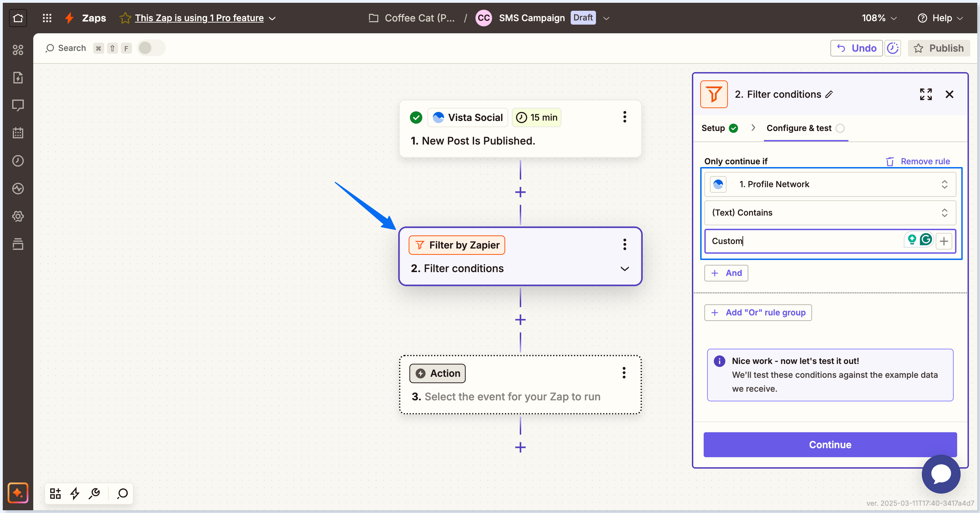Screen dimensions: 980x513
Task: Rename step using the pencil icon
Action: [829, 94]
